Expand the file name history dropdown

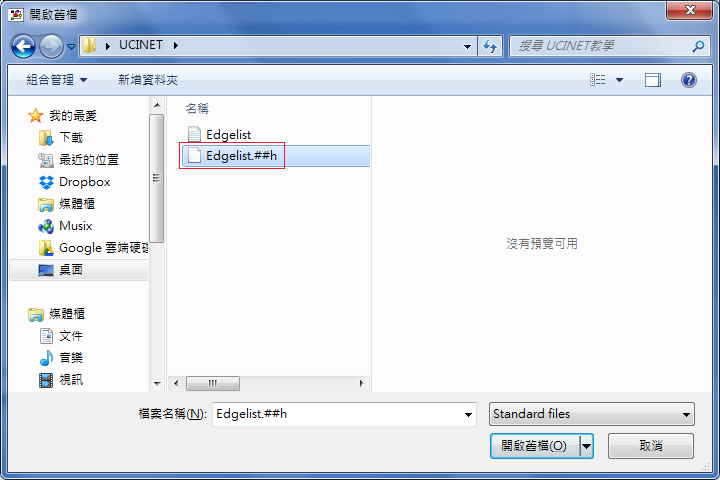(x=468, y=414)
